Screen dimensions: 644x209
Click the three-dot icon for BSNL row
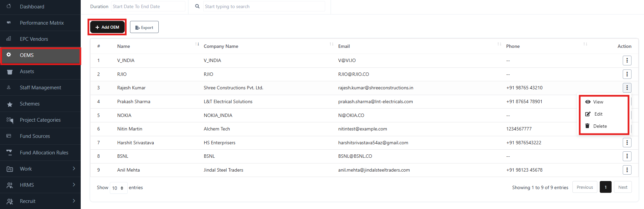tap(627, 156)
